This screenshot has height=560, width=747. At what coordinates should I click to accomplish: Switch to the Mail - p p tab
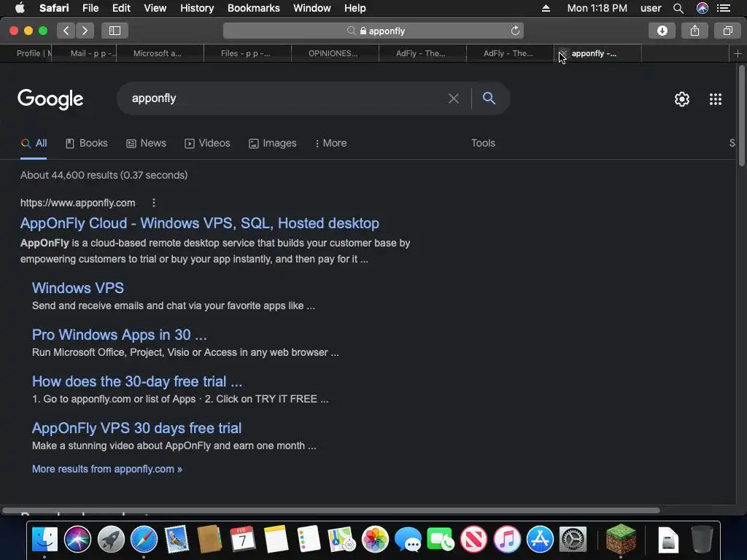85,54
